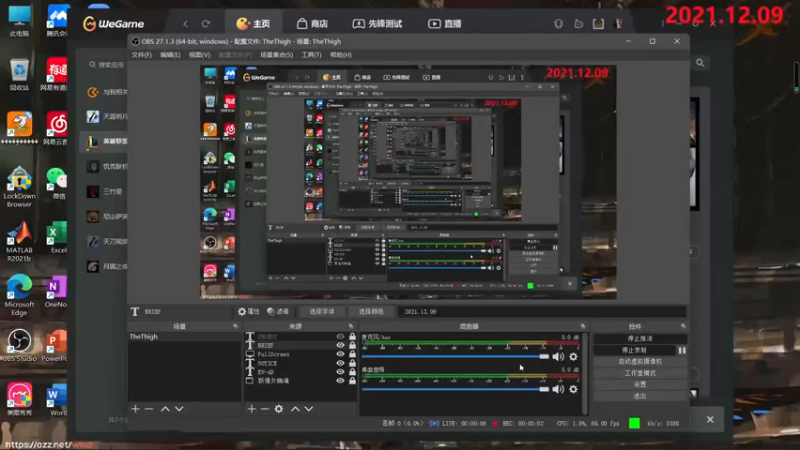This screenshot has height=450, width=800.
Task: Click the 2021.12.09 text field in source toolbar
Action: [x=543, y=311]
